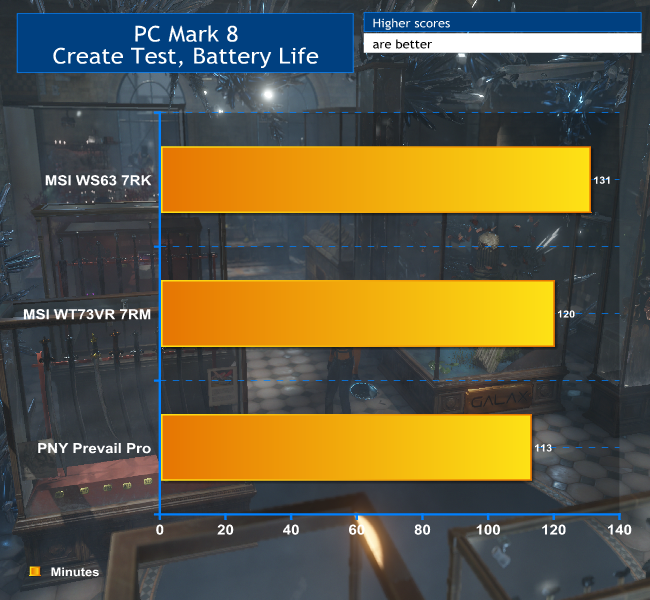Click axis tick label '20'
Image resolution: width=650 pixels, height=600 pixels.
(x=225, y=530)
